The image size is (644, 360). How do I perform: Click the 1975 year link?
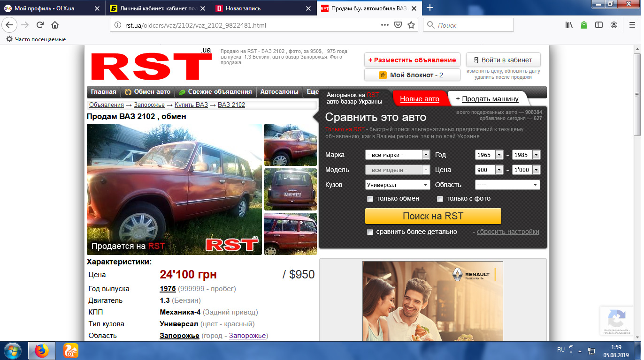[168, 289]
